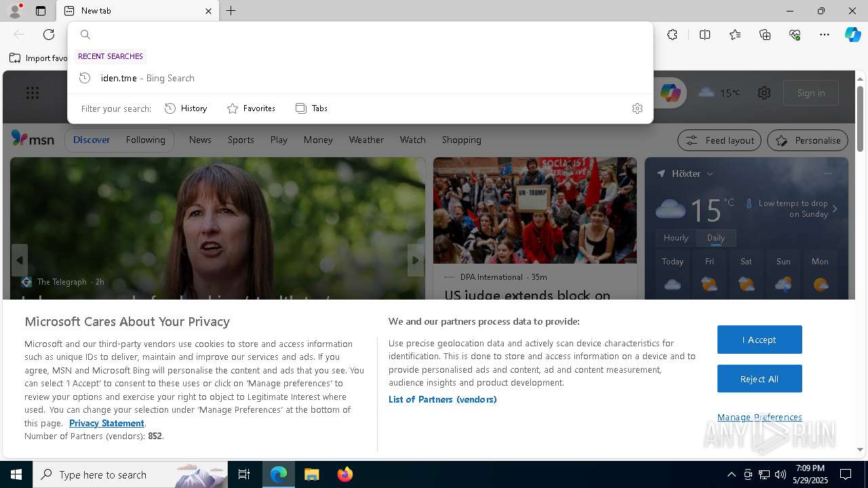The image size is (868, 488).
Task: Open Manage Preferences link
Action: (759, 417)
